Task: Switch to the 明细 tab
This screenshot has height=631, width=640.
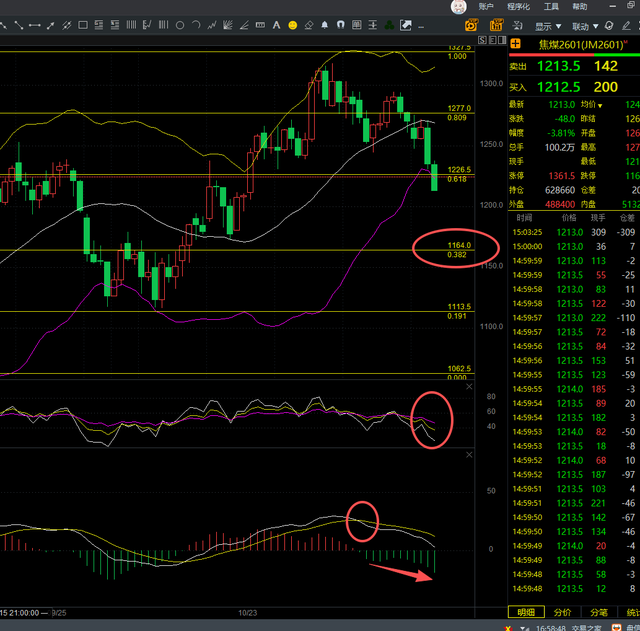Action: coord(526,612)
